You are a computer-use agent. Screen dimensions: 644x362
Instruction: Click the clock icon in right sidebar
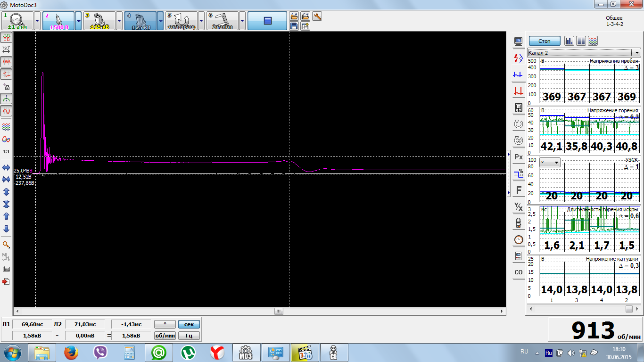click(x=519, y=239)
